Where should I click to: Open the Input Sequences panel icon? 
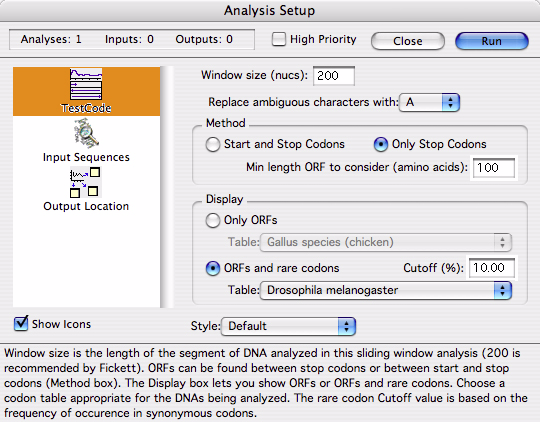[86, 133]
